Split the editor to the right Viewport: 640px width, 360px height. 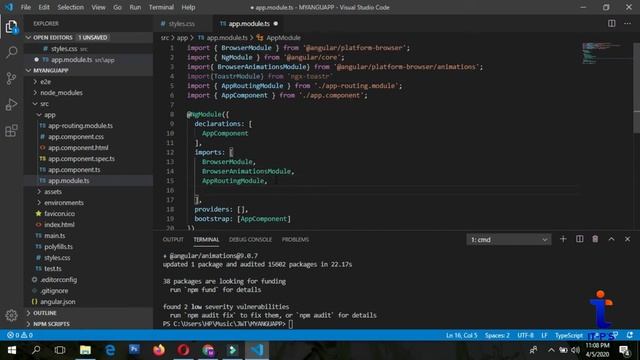[x=611, y=24]
